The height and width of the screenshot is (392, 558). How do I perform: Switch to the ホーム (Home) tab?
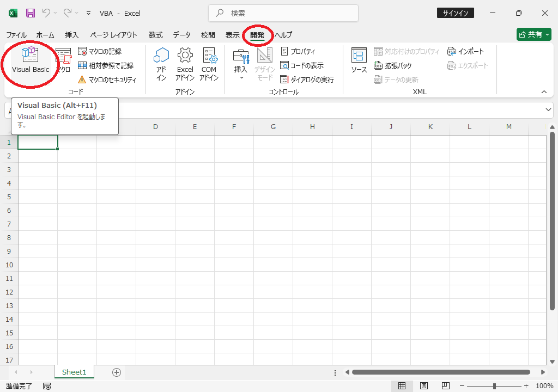45,35
